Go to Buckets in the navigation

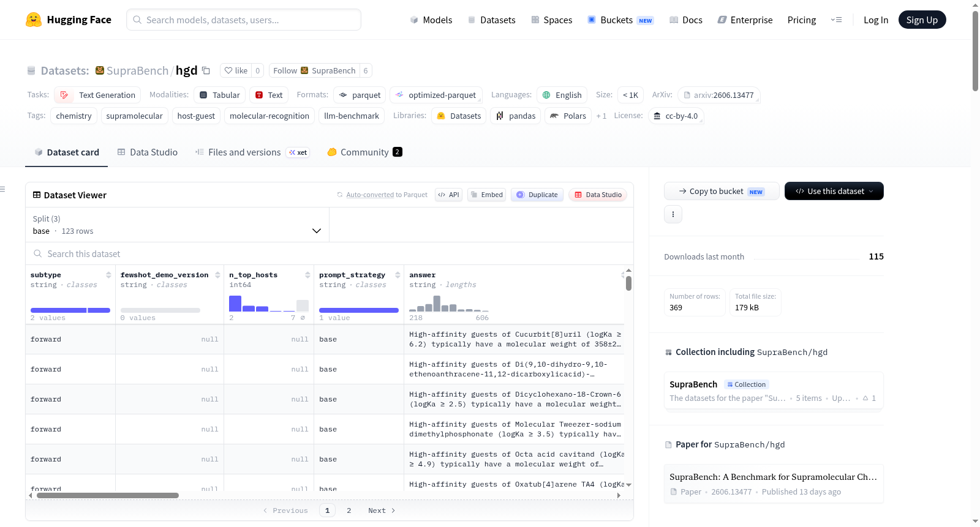tap(620, 20)
